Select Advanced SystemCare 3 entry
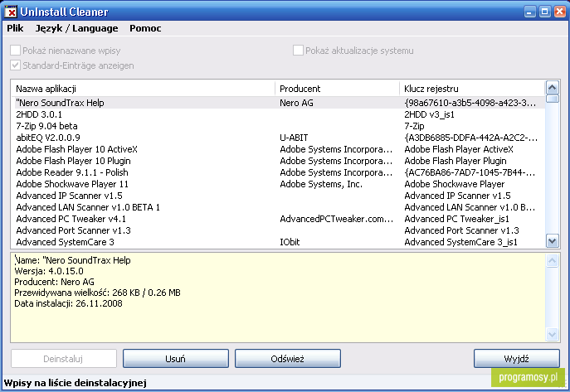Viewport: 570px width, 392px height. (65, 242)
